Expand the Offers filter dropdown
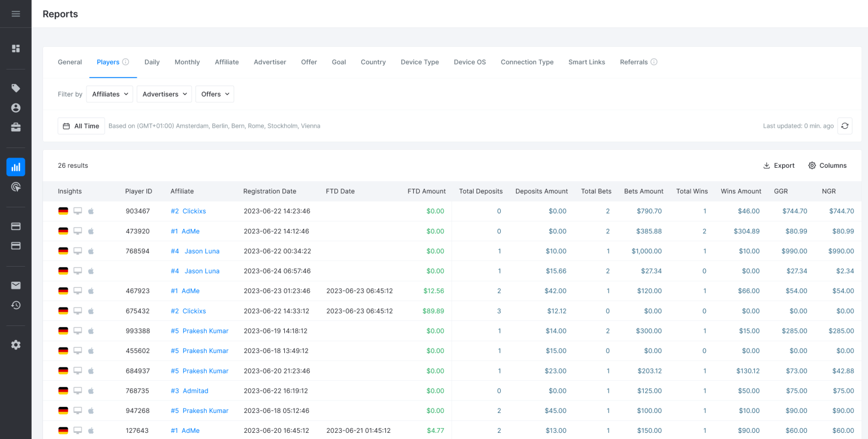Screen dimensions: 868x439 pos(215,94)
